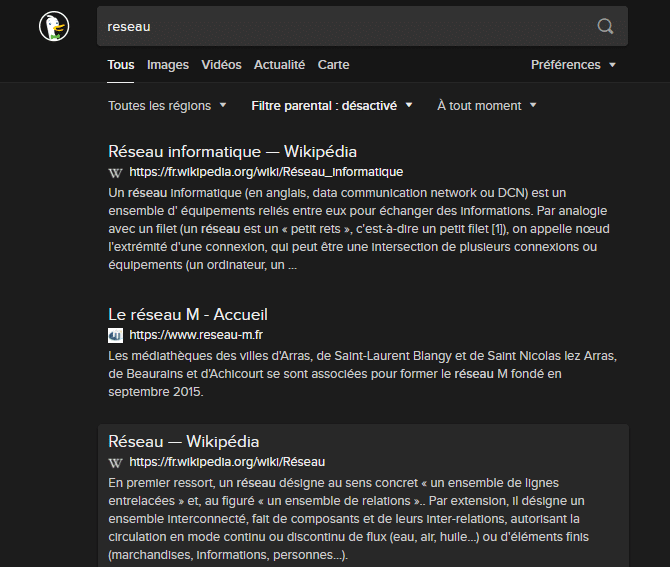
Task: Expand the Toutes les régions filter
Action: coord(167,106)
